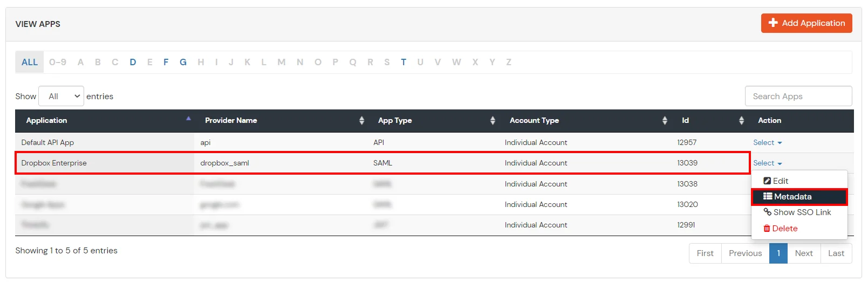Image resolution: width=868 pixels, height=283 pixels.
Task: Filter apps by letter S
Action: pos(387,62)
